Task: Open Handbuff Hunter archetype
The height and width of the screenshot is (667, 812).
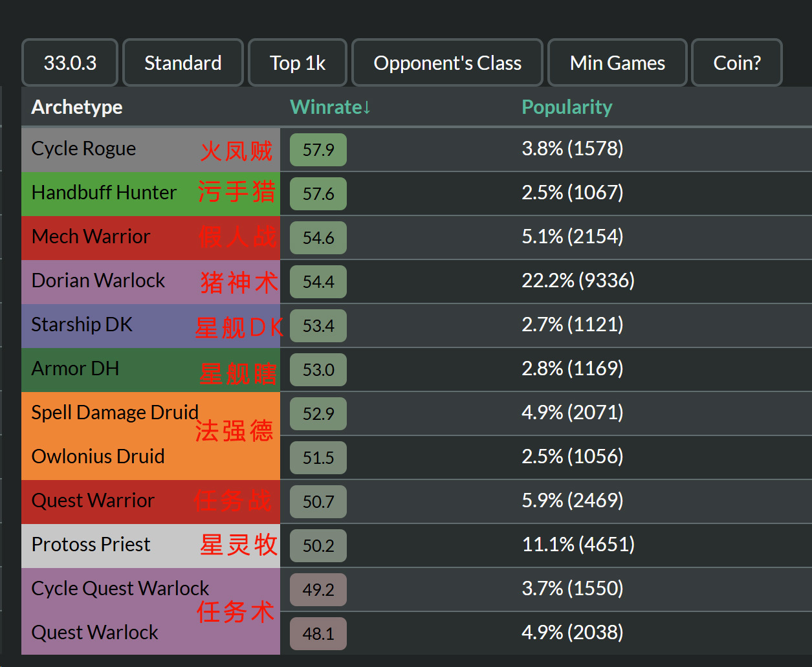Action: point(104,193)
